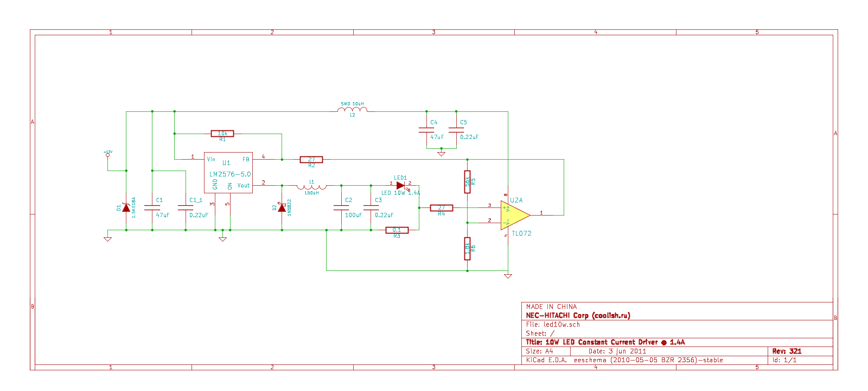
Task: Click the R2 27 ohm resistor near FB
Action: 311,160
